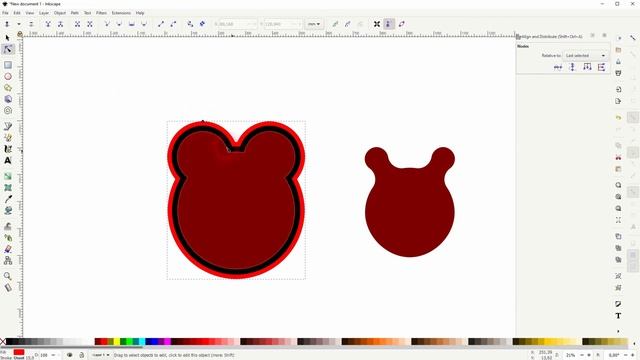640x360 pixels.
Task: Open the Extensions menu
Action: [x=121, y=13]
